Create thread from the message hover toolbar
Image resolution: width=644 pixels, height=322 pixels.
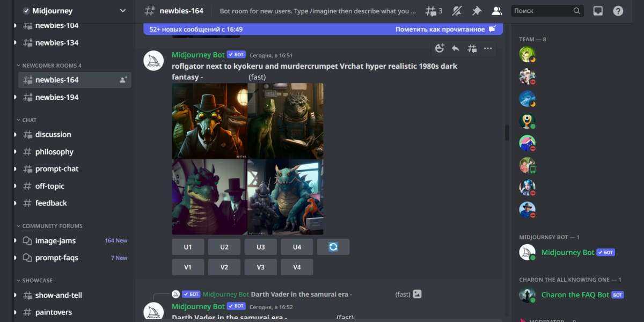(x=472, y=48)
